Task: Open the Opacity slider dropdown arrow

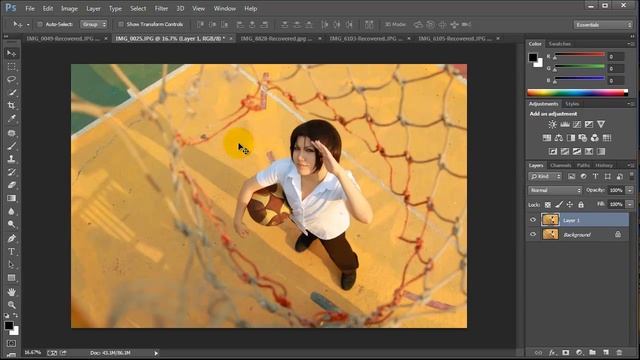Action: click(630, 190)
